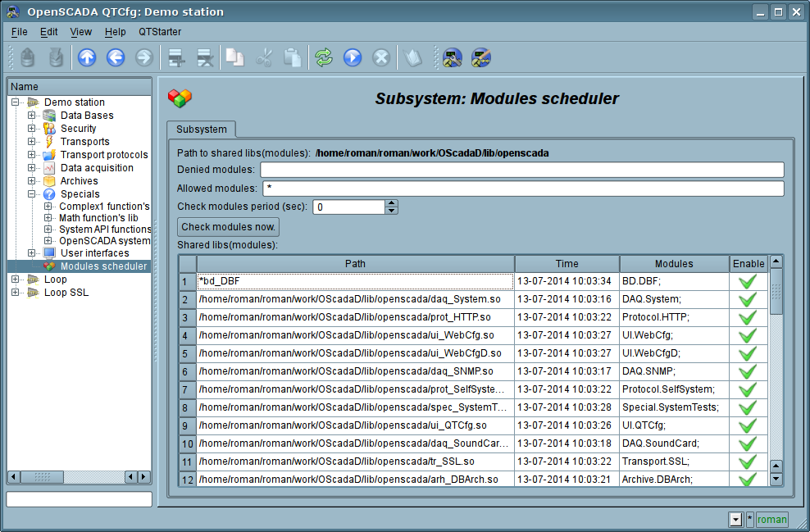Viewport: 810px width, 532px height.
Task: Open the View menu
Action: point(80,32)
